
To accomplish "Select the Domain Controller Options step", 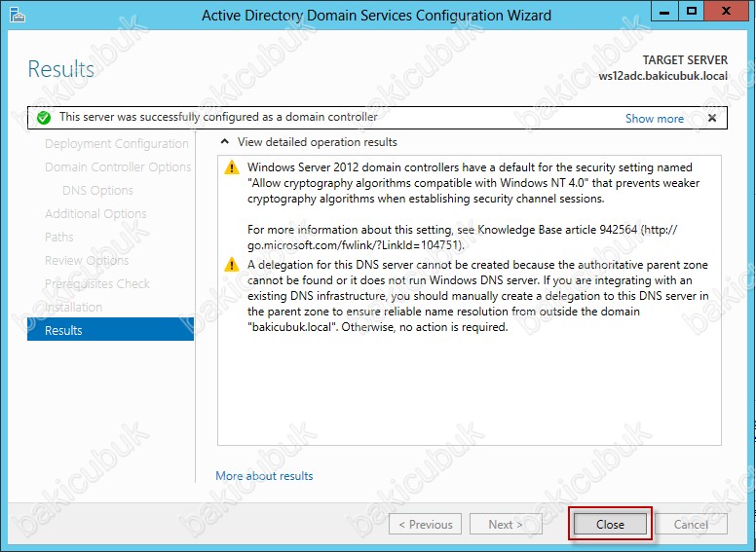I will [x=118, y=166].
